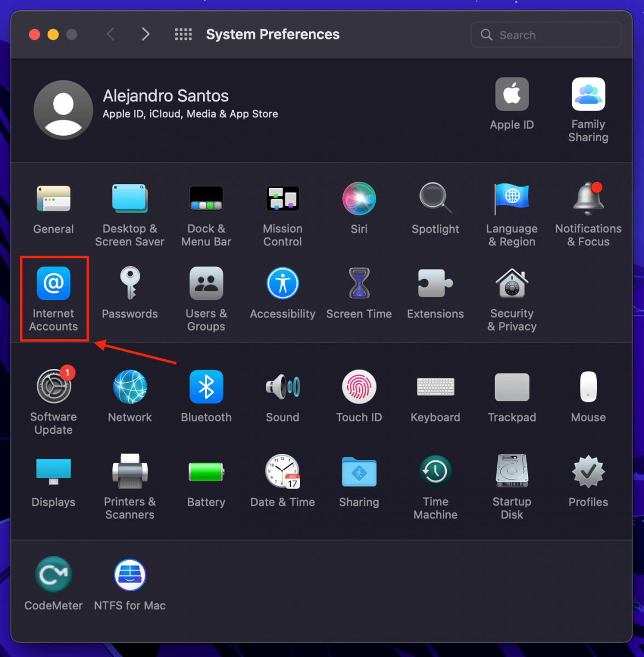This screenshot has height=657, width=644.
Task: Open Touch ID settings
Action: click(359, 387)
